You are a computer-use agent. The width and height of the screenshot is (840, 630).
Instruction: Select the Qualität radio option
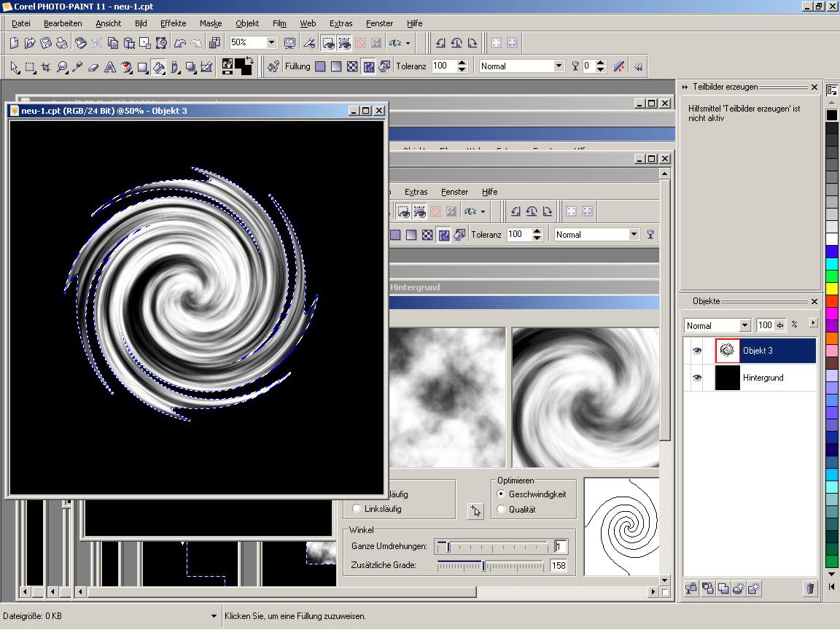coord(501,510)
